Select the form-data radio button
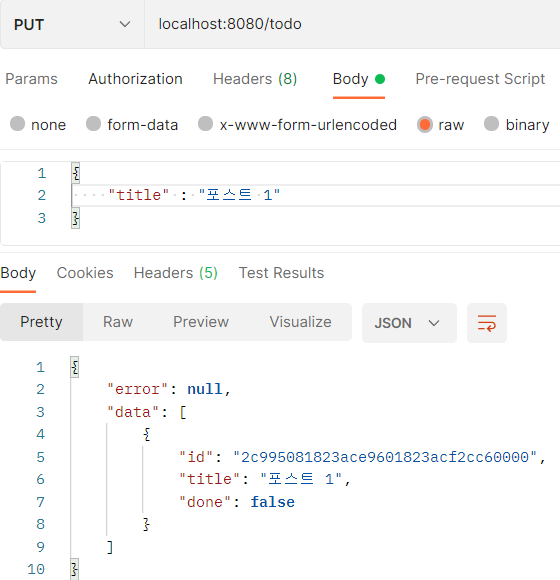 click(93, 124)
